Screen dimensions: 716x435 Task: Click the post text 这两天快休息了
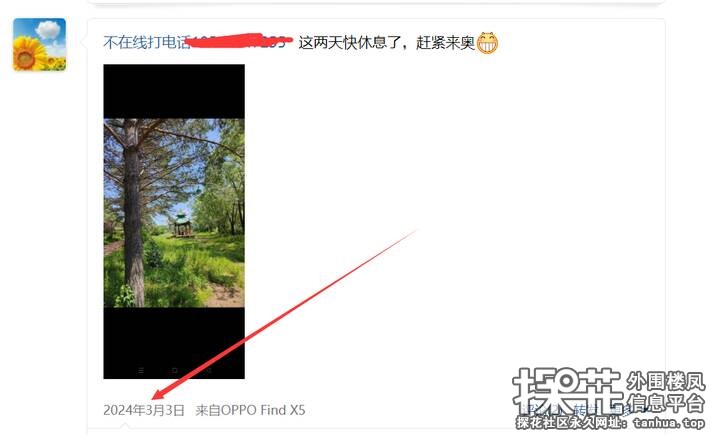tap(349, 42)
